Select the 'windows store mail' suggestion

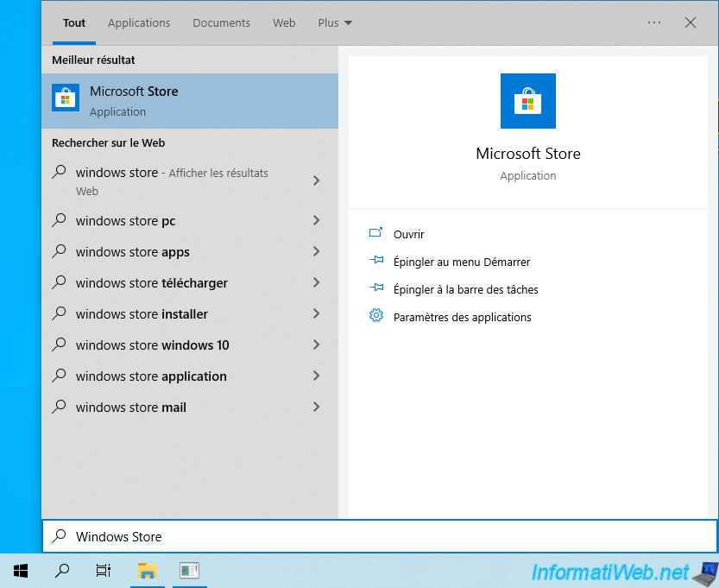[190, 408]
